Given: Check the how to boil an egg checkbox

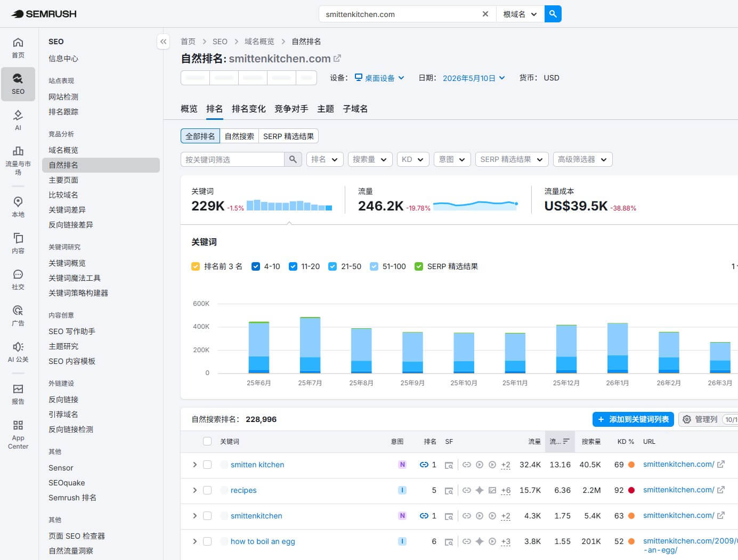Looking at the screenshot, I should click(x=207, y=541).
